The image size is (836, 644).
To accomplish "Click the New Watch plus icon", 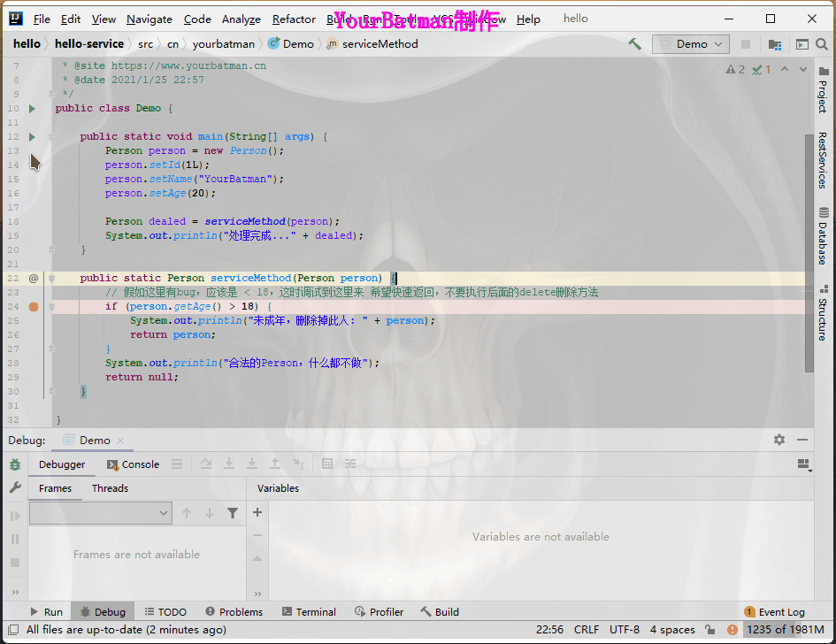I will 257,512.
